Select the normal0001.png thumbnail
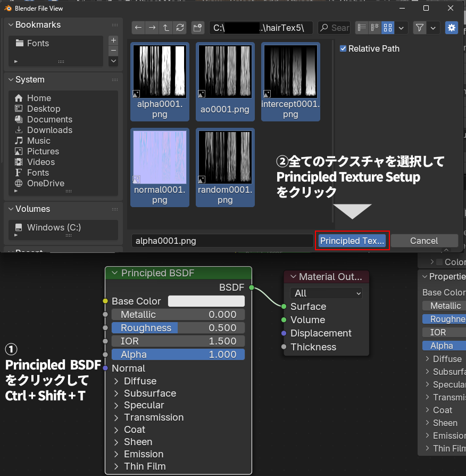Screen dimensions: 466x476 tap(160, 160)
